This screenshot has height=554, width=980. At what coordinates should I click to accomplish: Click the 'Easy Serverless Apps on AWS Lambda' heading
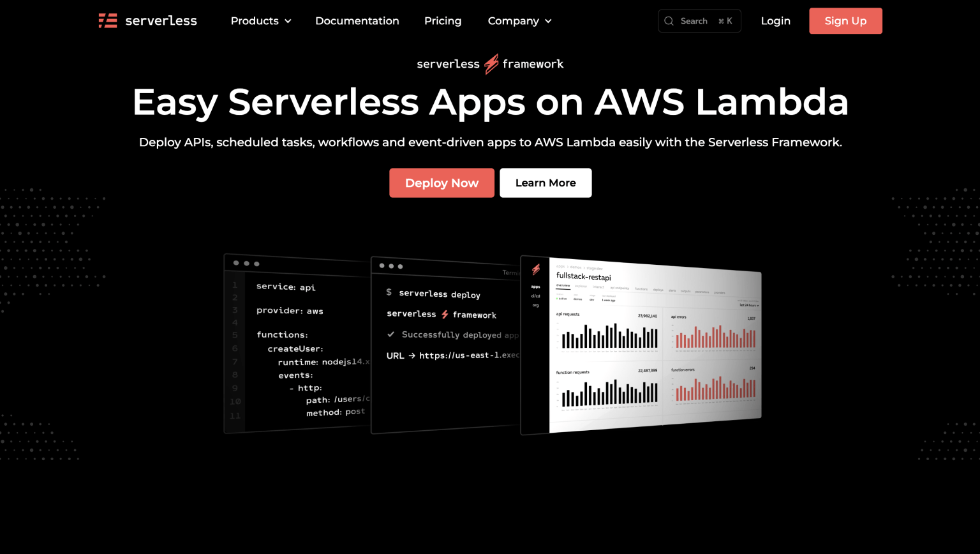tap(490, 102)
